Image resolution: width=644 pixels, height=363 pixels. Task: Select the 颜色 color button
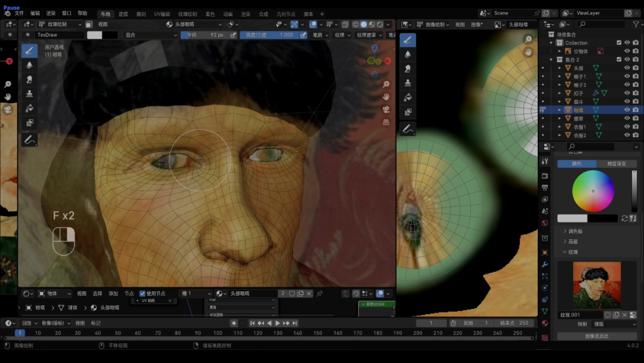click(x=577, y=164)
